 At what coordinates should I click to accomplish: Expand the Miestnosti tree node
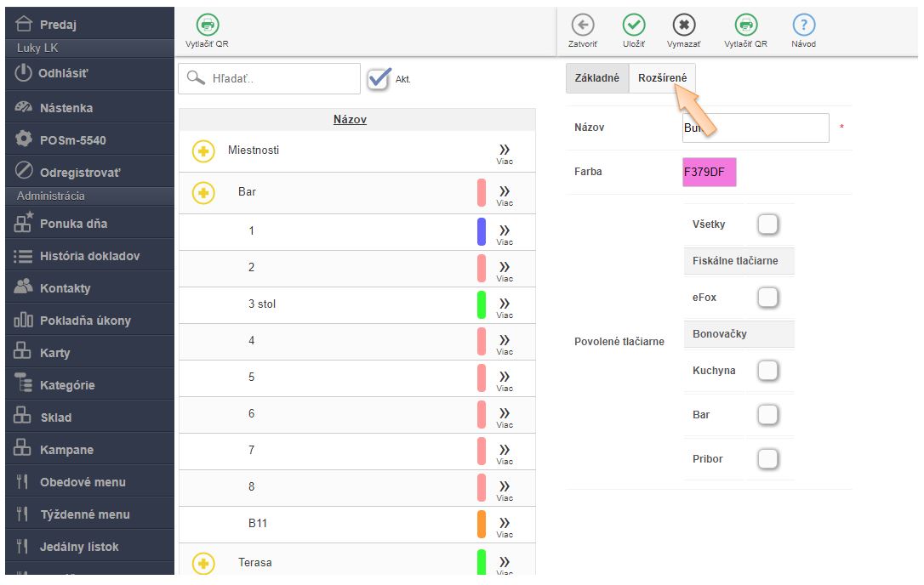point(203,151)
